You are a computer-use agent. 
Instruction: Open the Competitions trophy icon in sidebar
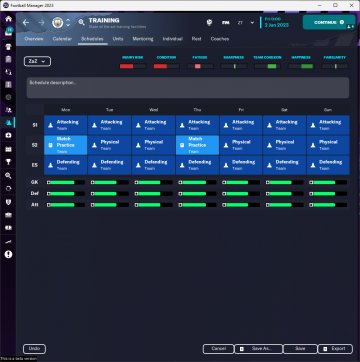click(8, 162)
